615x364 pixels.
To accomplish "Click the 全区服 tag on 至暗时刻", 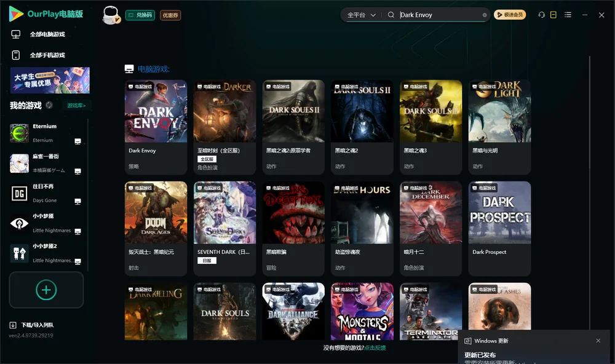I will 207,159.
